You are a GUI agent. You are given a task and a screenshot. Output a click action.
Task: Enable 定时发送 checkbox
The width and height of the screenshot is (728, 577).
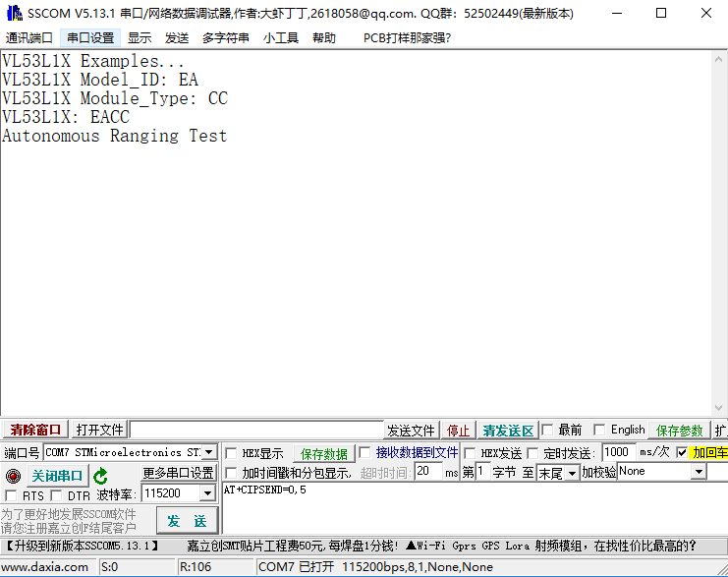(532, 453)
